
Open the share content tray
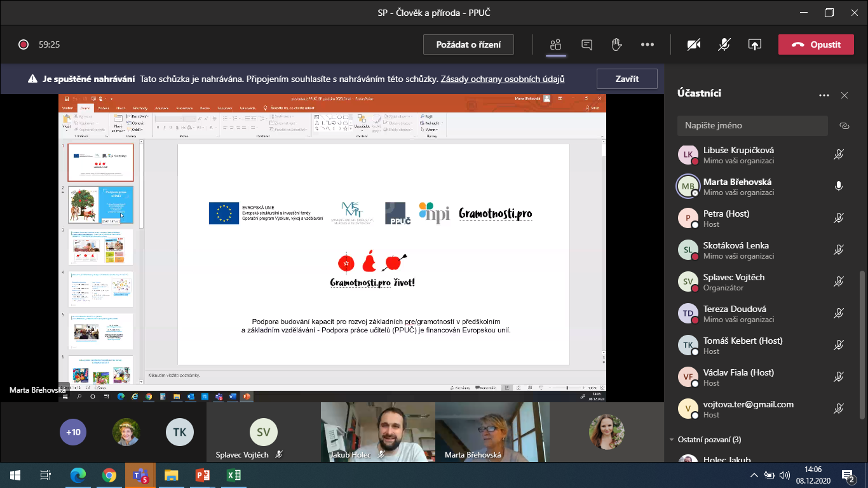point(754,44)
